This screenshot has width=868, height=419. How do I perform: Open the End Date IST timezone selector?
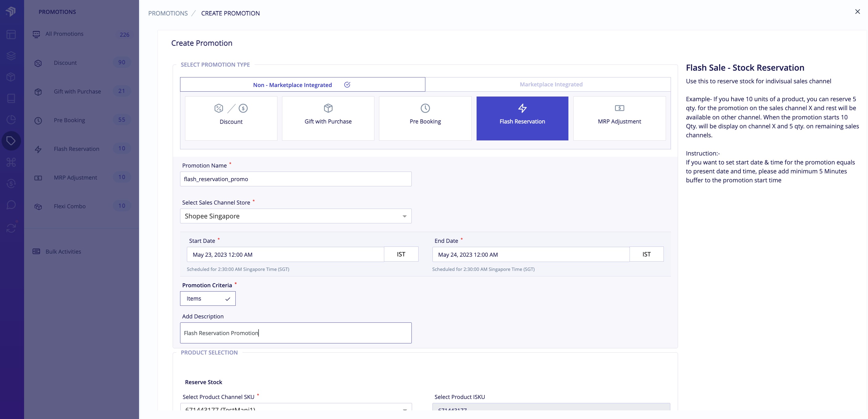[x=646, y=254]
